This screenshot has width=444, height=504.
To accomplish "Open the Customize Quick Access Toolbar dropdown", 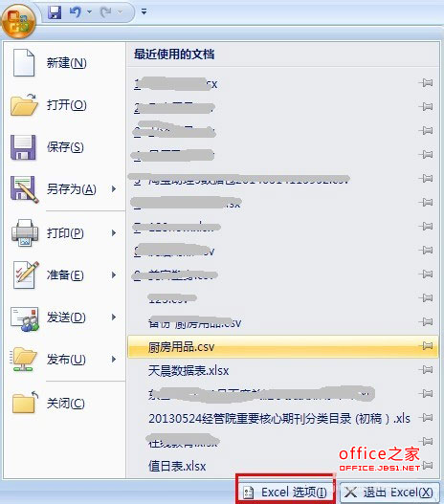I will click(x=144, y=12).
